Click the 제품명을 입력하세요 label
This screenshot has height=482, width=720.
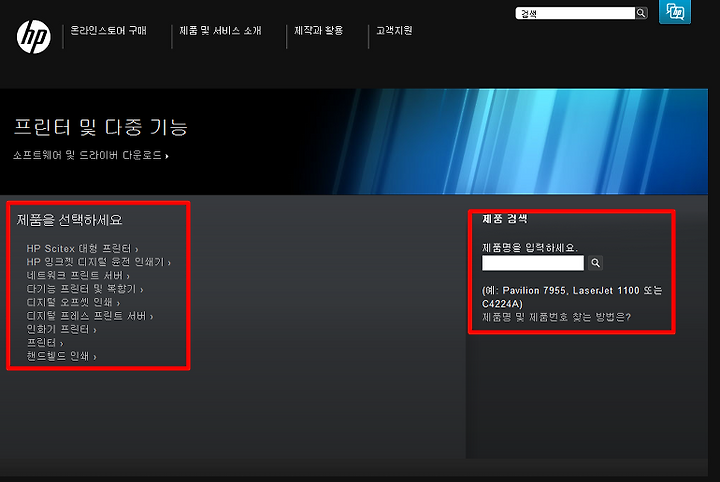pos(529,248)
